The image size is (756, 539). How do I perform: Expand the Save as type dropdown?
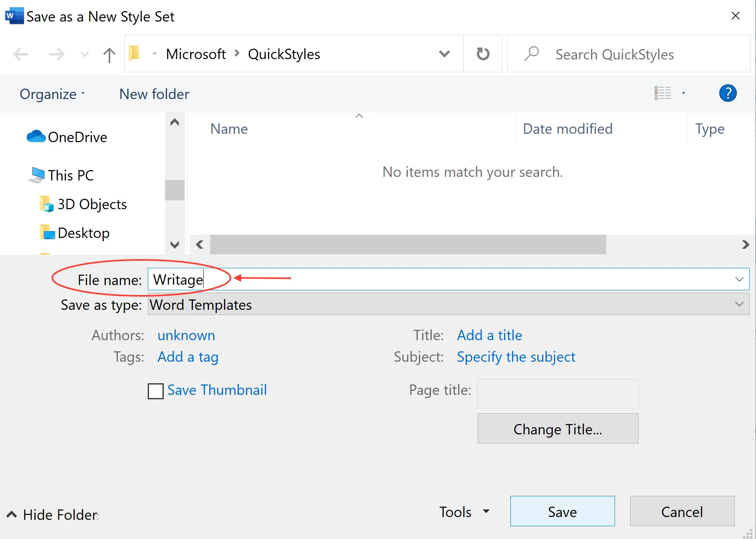[739, 304]
